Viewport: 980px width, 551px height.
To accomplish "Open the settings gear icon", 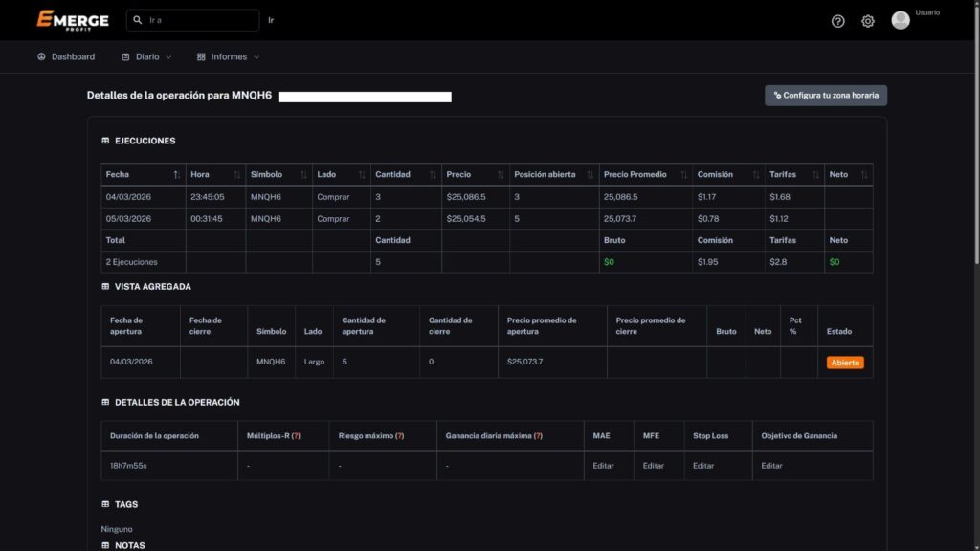I will coord(867,21).
